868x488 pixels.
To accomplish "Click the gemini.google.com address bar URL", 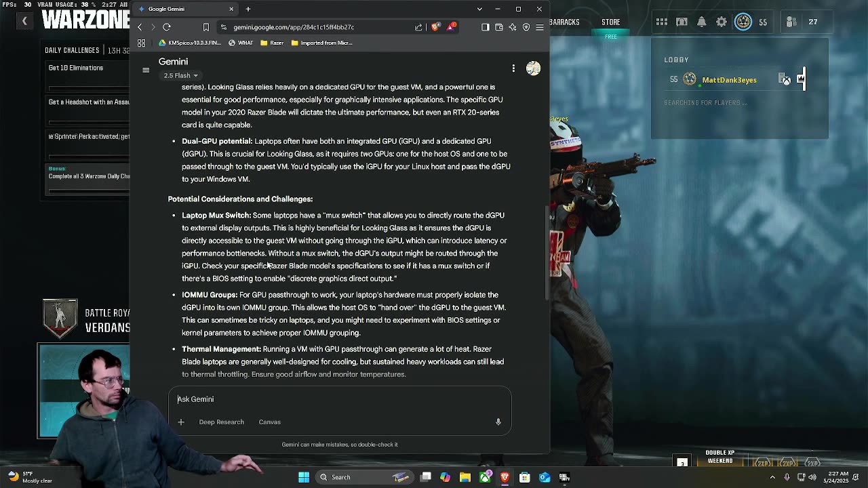I will [294, 27].
